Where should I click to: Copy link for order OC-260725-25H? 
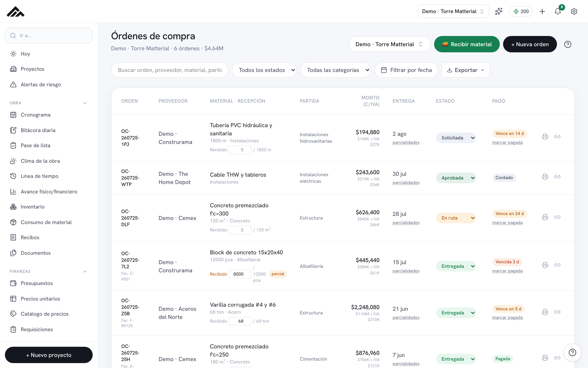point(557,358)
